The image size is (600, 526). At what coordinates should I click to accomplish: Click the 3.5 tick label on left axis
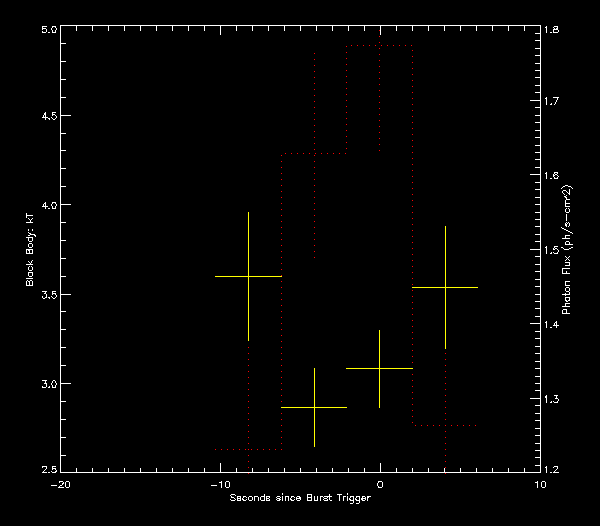[45, 294]
